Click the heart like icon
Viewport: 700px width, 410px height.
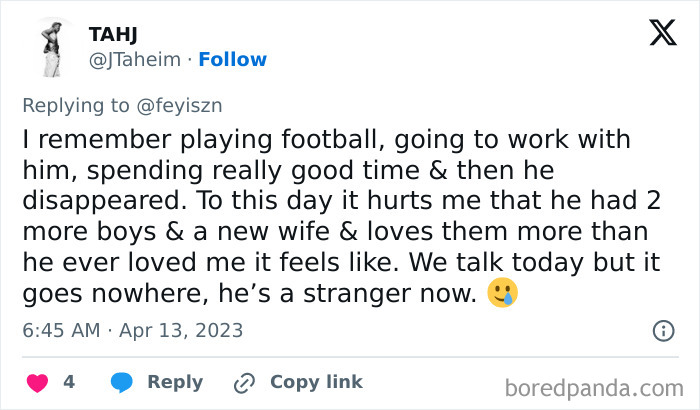[37, 382]
